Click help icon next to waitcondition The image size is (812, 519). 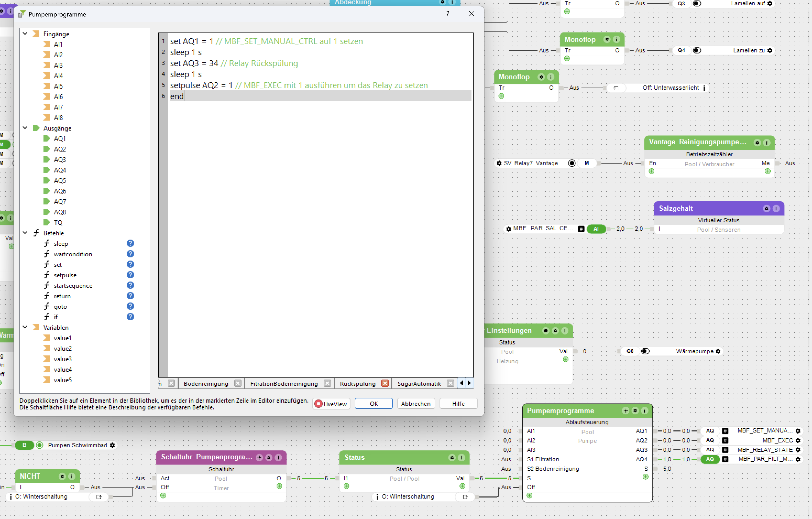pos(130,254)
